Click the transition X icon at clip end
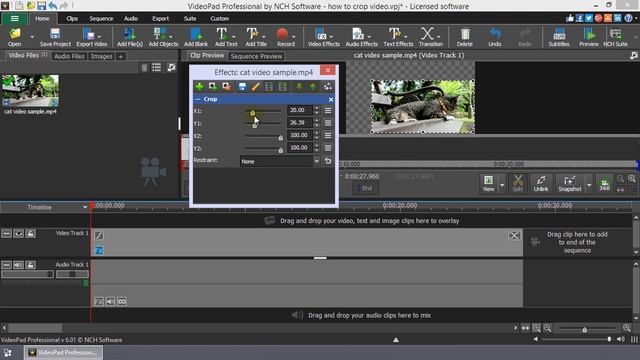 pyautogui.click(x=514, y=236)
